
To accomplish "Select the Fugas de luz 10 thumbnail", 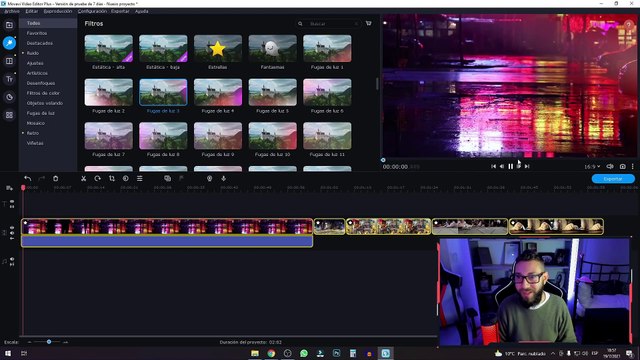I will 272,136.
